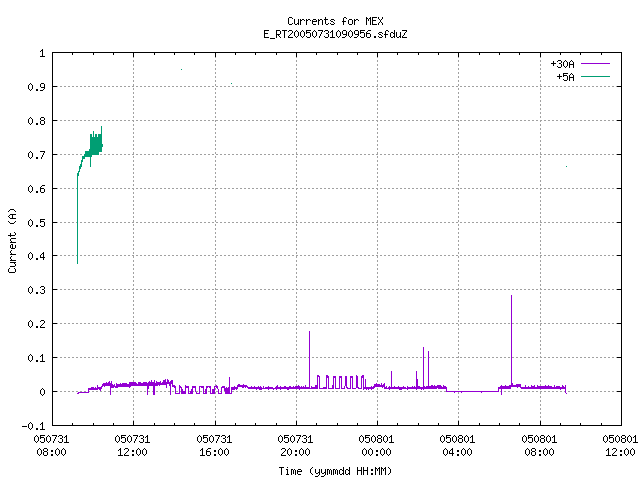640x480 pixels.
Task: Click the y-axis tick label '0.1'
Action: point(37,358)
